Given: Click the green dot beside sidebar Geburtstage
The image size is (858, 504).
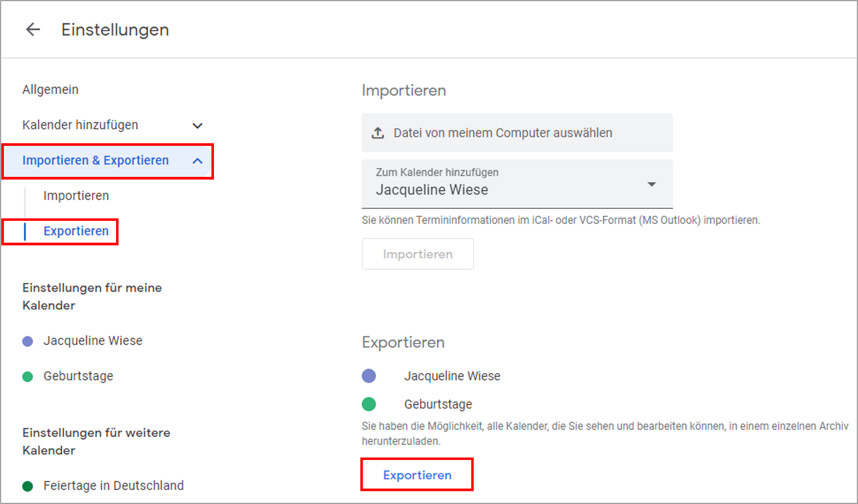Looking at the screenshot, I should click(x=27, y=376).
